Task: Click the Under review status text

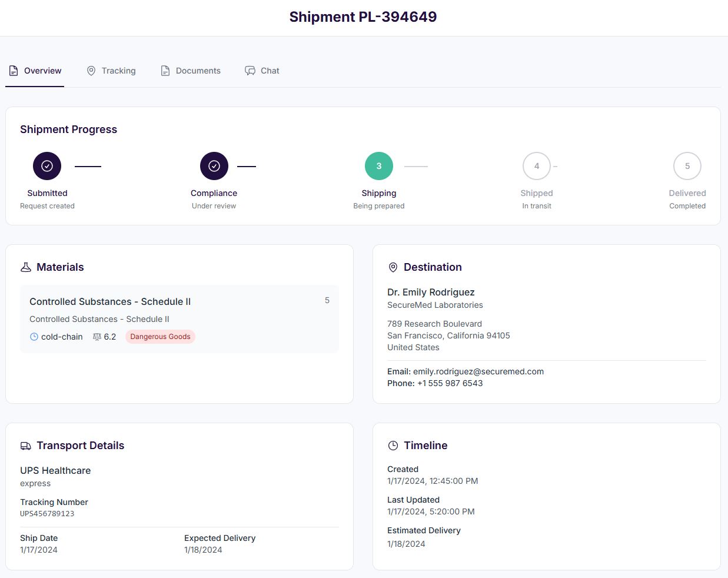Action: tap(214, 206)
